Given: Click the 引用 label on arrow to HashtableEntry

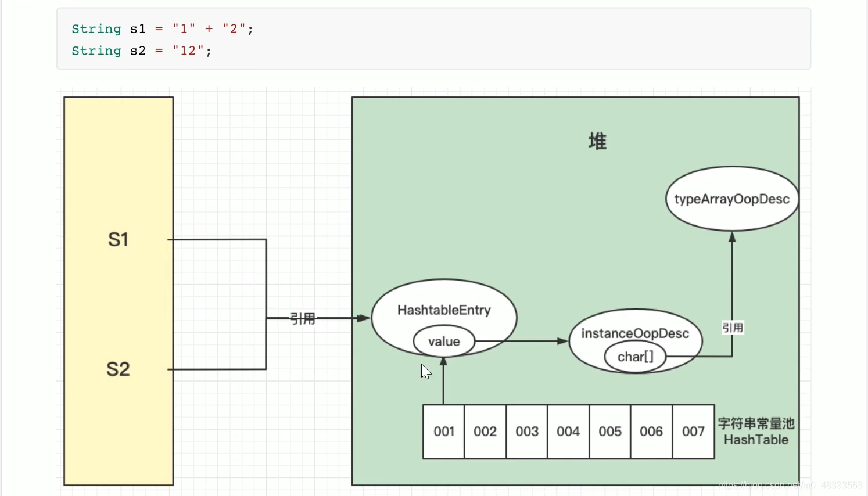Looking at the screenshot, I should 303,318.
